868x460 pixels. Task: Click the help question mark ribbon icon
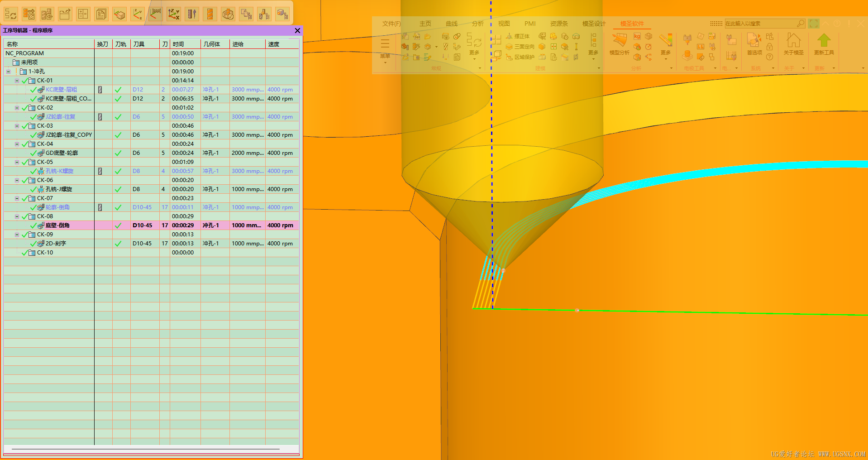tap(769, 57)
